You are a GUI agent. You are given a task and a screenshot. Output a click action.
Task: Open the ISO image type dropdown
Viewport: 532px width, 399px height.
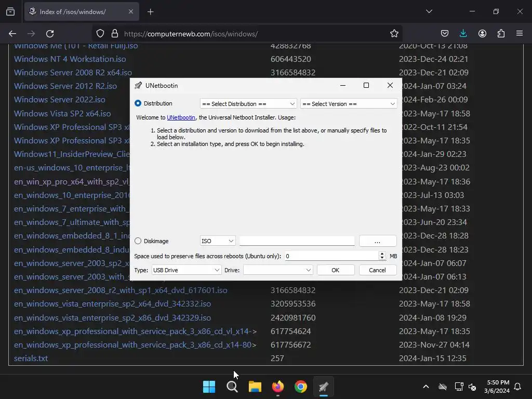pyautogui.click(x=218, y=241)
